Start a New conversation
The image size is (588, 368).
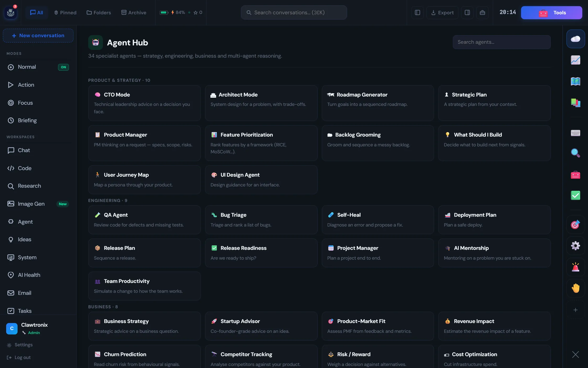(38, 35)
